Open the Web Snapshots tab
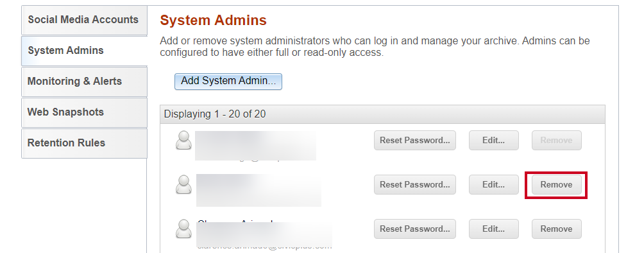This screenshot has width=644, height=253. tap(84, 112)
